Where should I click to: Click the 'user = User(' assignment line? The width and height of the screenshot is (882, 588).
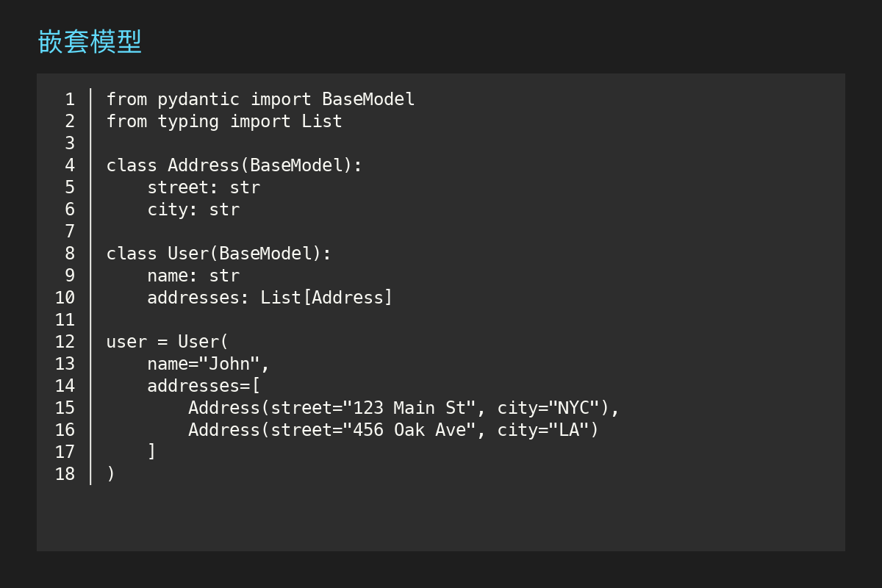click(x=168, y=342)
